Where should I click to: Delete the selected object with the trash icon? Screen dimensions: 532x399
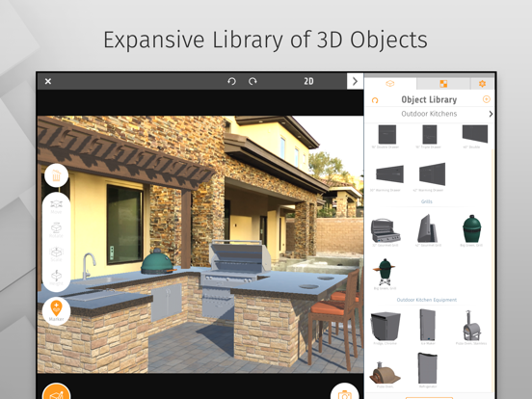click(56, 175)
